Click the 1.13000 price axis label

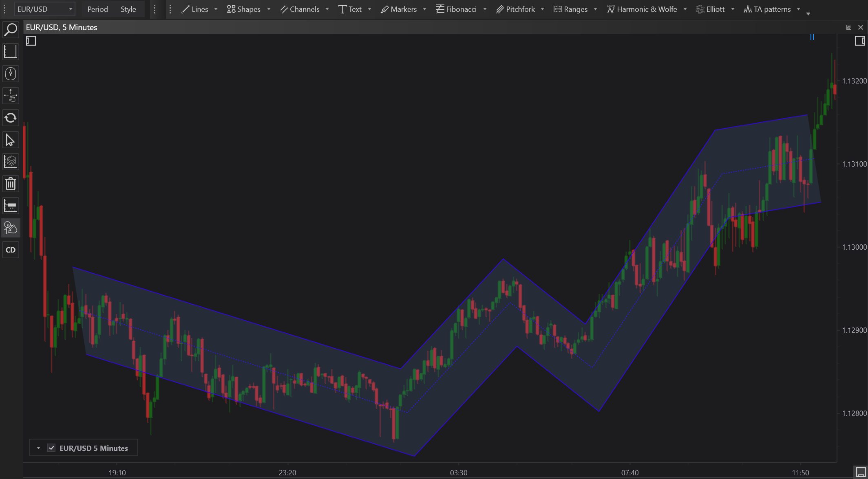click(x=854, y=247)
